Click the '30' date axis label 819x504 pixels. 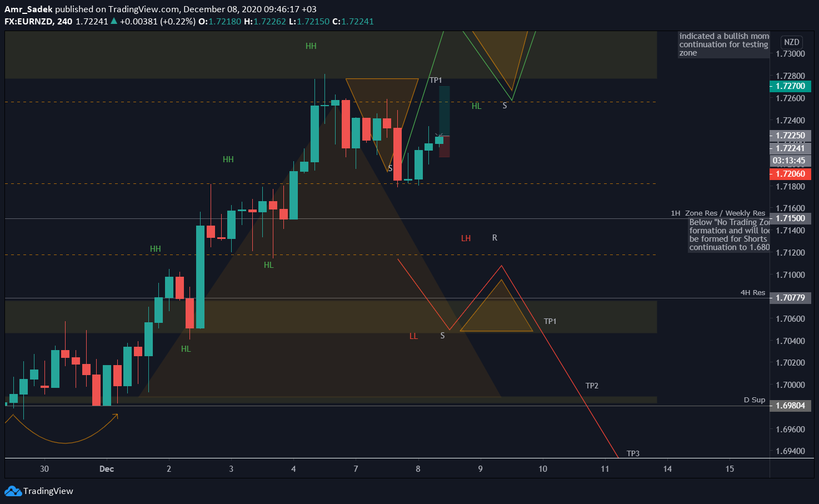pos(44,469)
